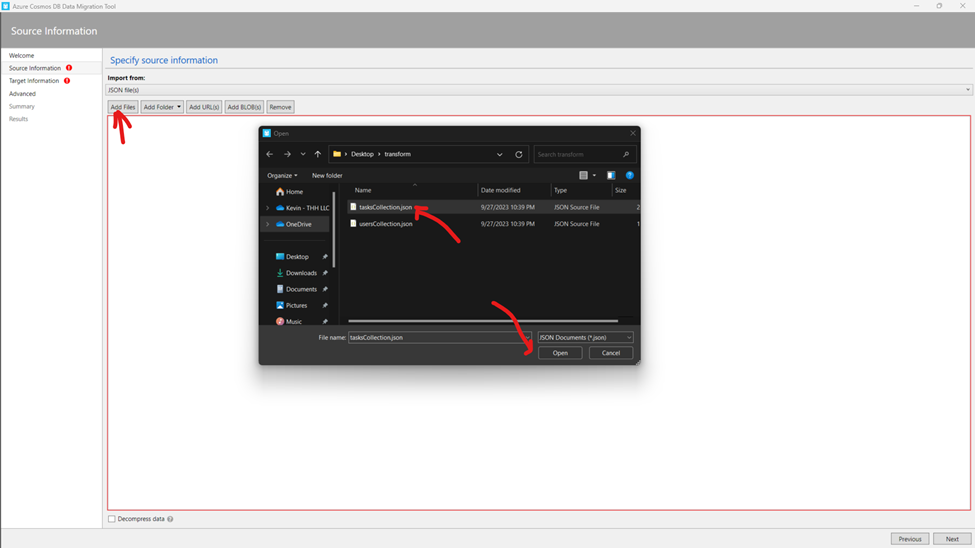Click the Previous button
The height and width of the screenshot is (548, 975).
click(910, 539)
